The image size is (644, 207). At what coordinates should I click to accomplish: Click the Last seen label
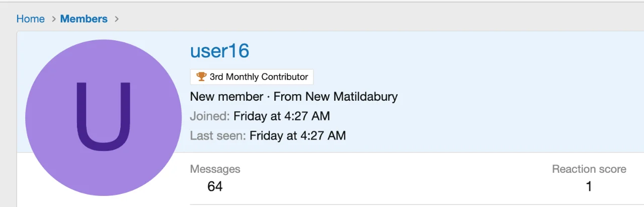pos(217,135)
